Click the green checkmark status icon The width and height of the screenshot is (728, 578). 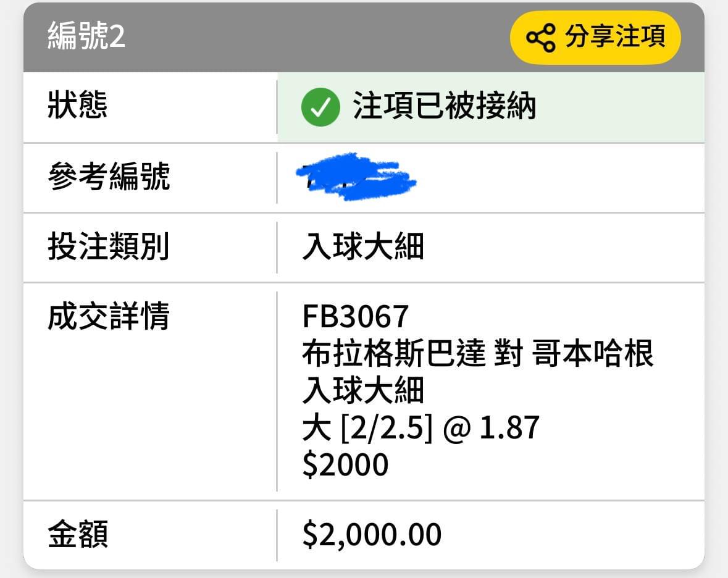(320, 107)
